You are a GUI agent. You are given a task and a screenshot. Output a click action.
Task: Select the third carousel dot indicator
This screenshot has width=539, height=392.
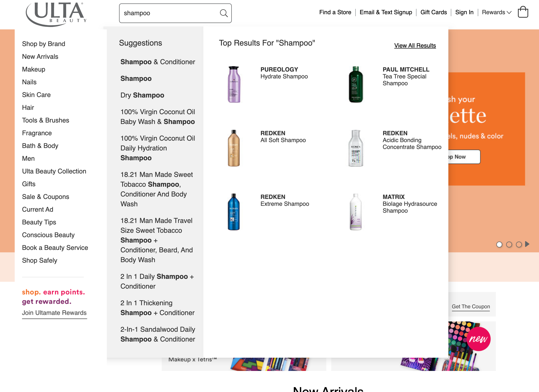(519, 244)
